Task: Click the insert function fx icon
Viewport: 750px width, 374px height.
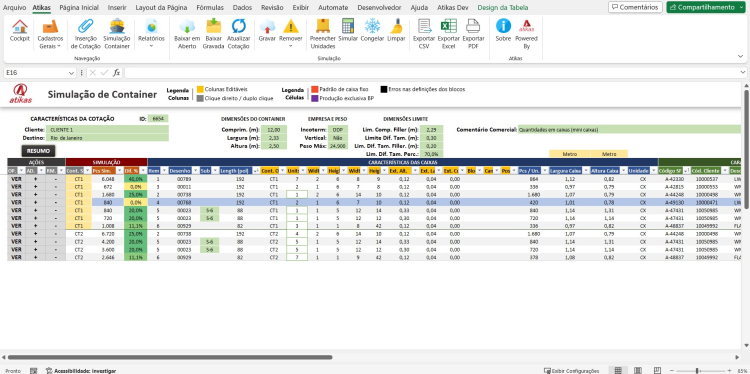Action: click(x=116, y=73)
